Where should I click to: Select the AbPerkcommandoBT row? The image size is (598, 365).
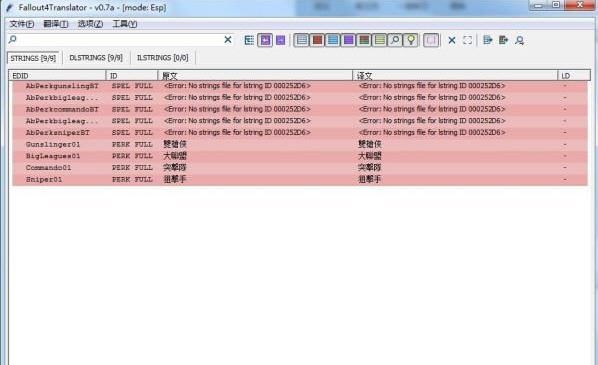pos(300,109)
